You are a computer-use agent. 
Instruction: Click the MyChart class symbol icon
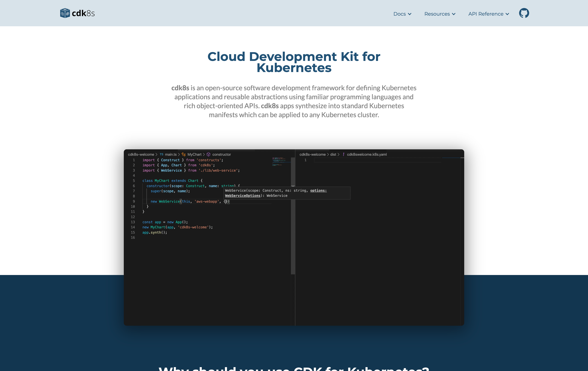[184, 154]
